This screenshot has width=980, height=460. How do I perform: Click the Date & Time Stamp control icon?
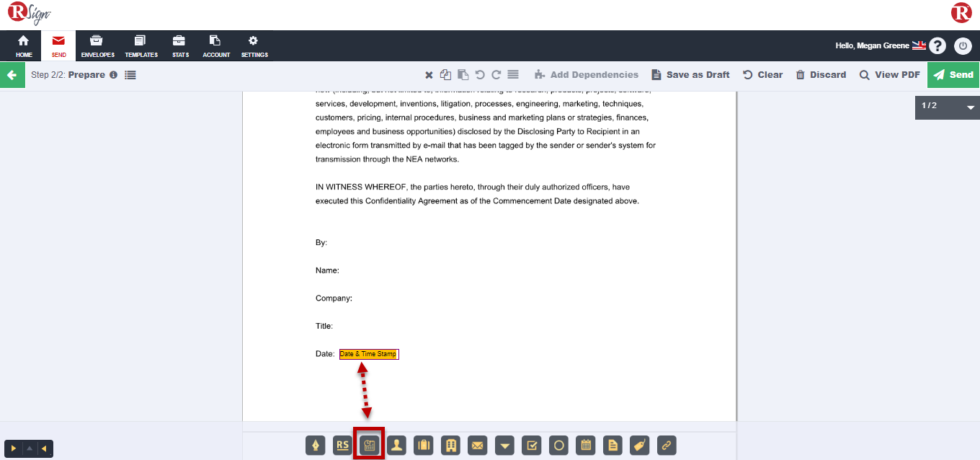[x=369, y=446]
